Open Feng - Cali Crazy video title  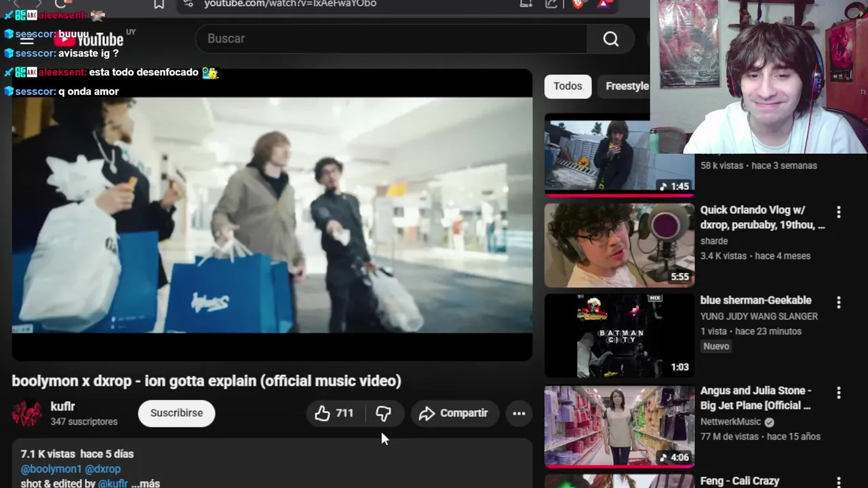(740, 481)
